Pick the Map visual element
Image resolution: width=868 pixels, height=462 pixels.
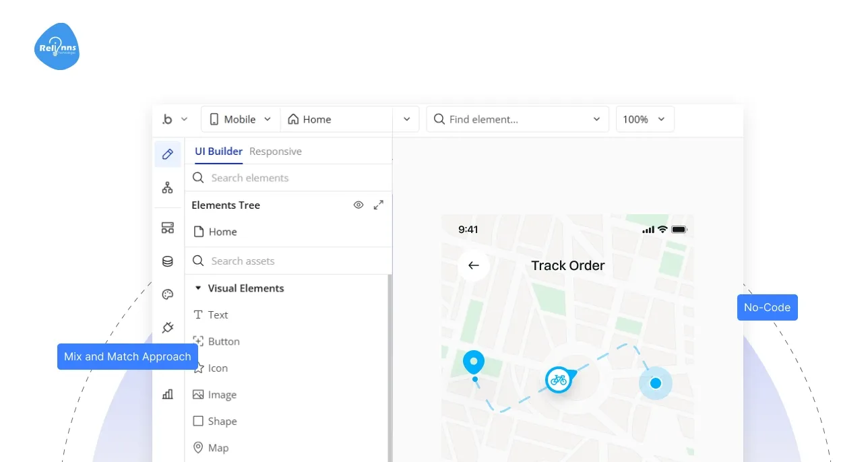click(211, 448)
